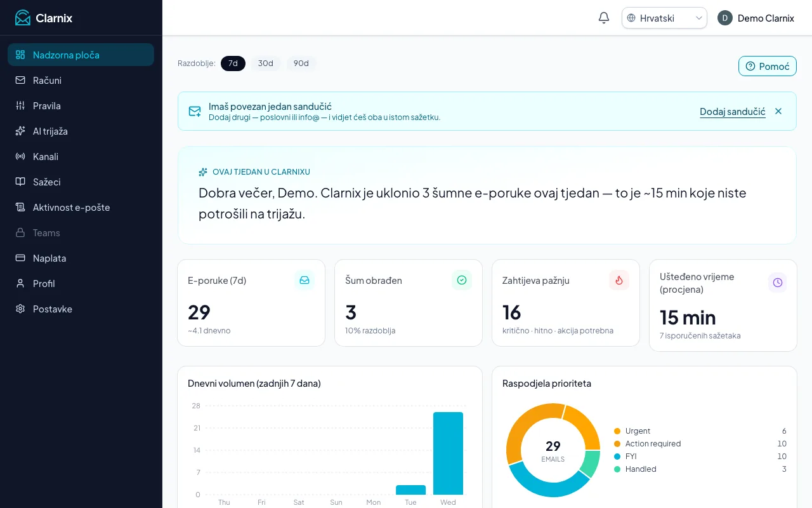
Task: Open Sažeci from the sidebar
Action: coord(81,182)
